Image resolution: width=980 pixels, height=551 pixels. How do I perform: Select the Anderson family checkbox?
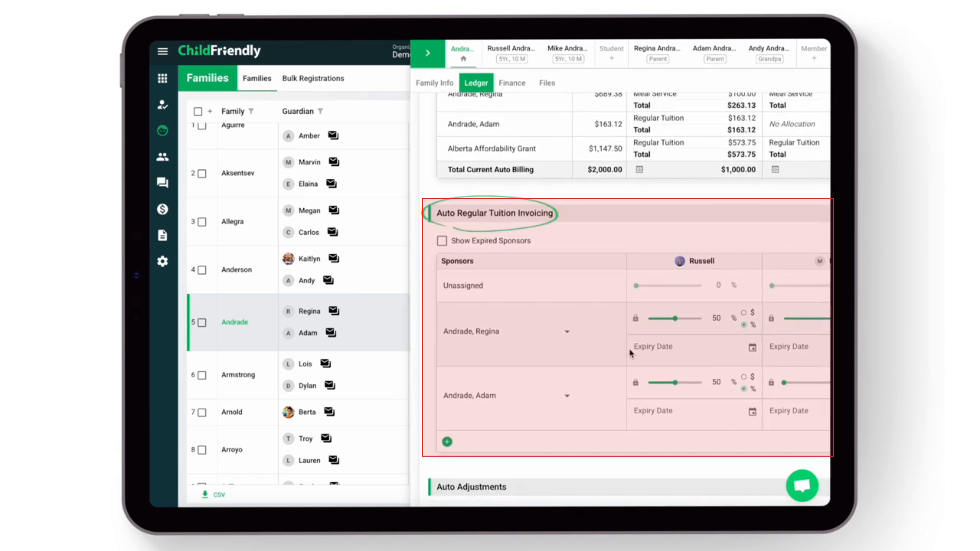202,270
